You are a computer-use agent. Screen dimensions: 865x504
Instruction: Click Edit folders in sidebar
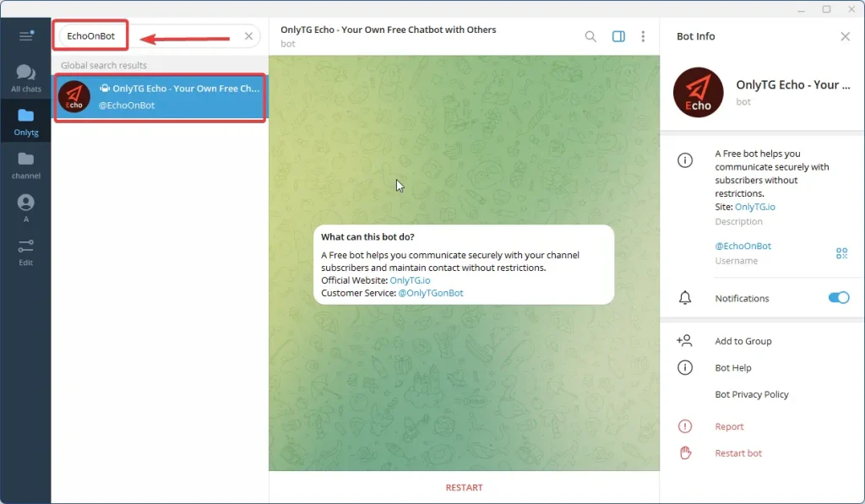[25, 252]
